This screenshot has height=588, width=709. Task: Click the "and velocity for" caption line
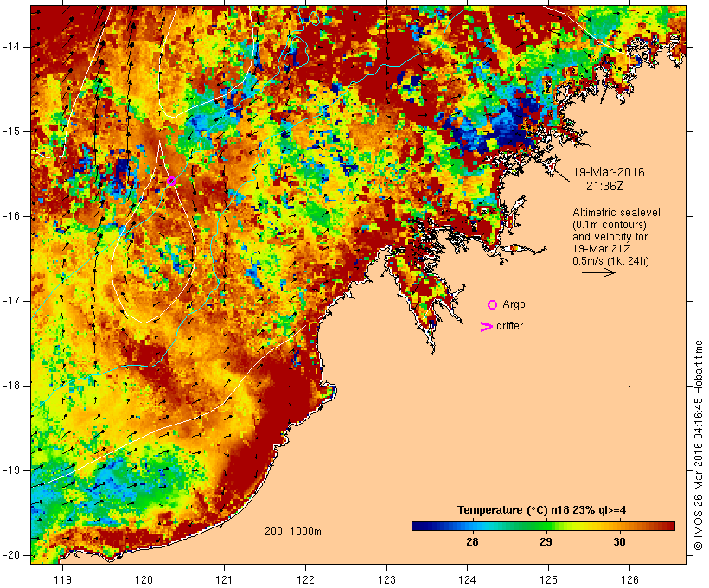point(610,237)
